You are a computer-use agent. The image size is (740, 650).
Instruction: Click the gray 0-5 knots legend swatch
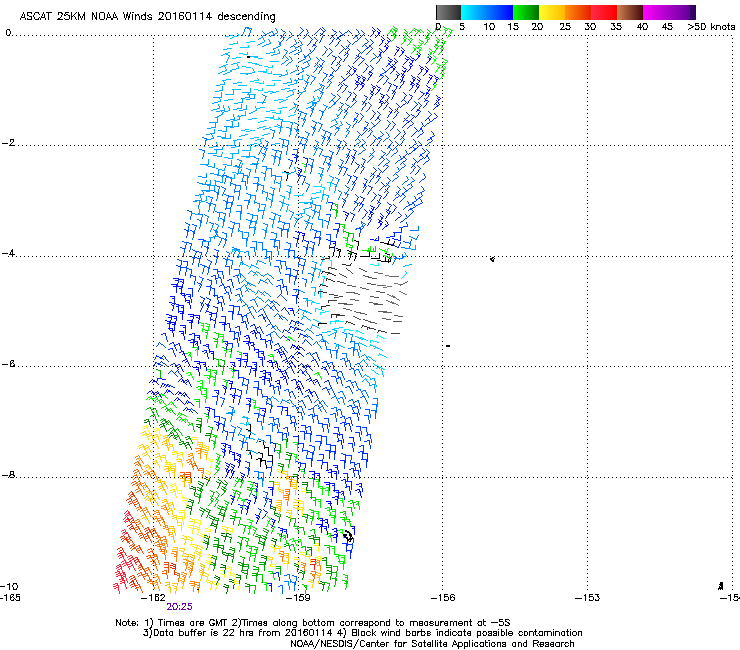click(x=448, y=12)
